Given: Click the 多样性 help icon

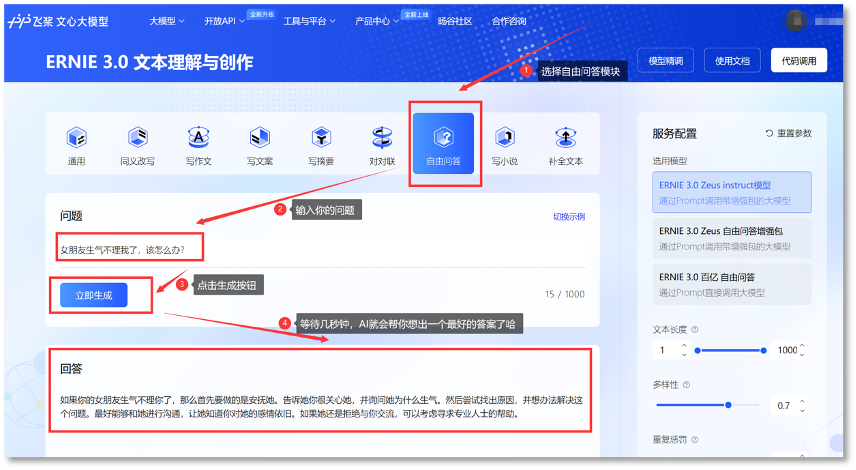Looking at the screenshot, I should [x=686, y=385].
